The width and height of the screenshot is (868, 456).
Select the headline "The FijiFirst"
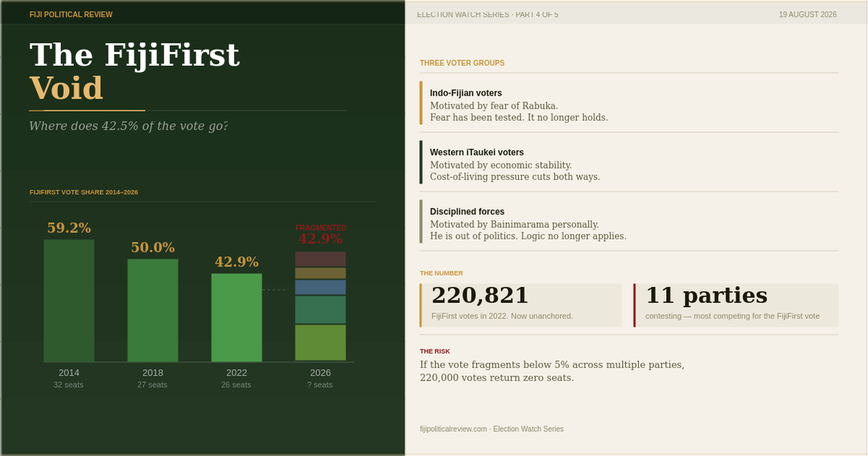click(x=134, y=56)
